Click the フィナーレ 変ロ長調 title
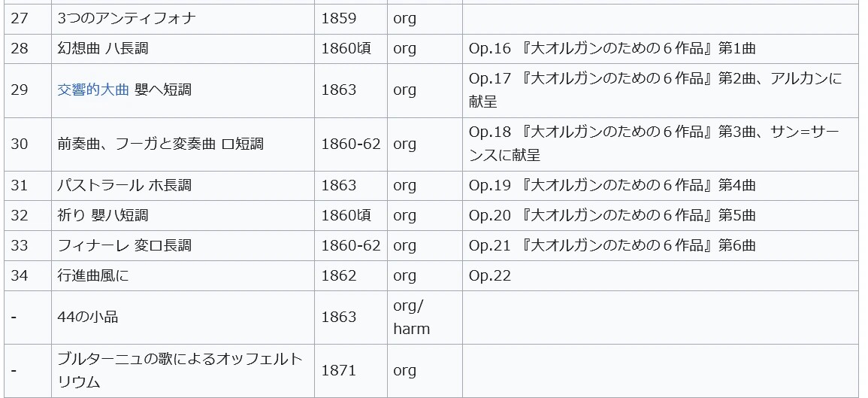This screenshot has height=398, width=868. pos(124,245)
